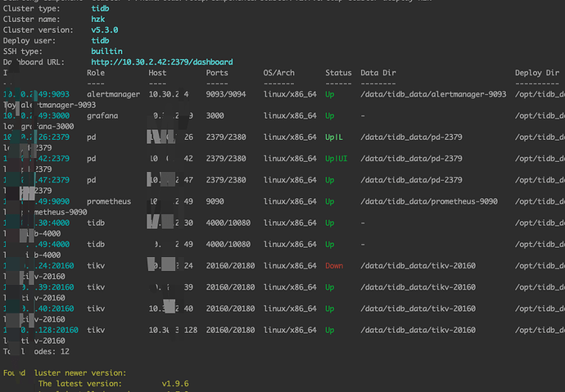Click the Deploy user value tidb
Image resolution: width=565 pixels, height=392 pixels.
[x=100, y=41]
